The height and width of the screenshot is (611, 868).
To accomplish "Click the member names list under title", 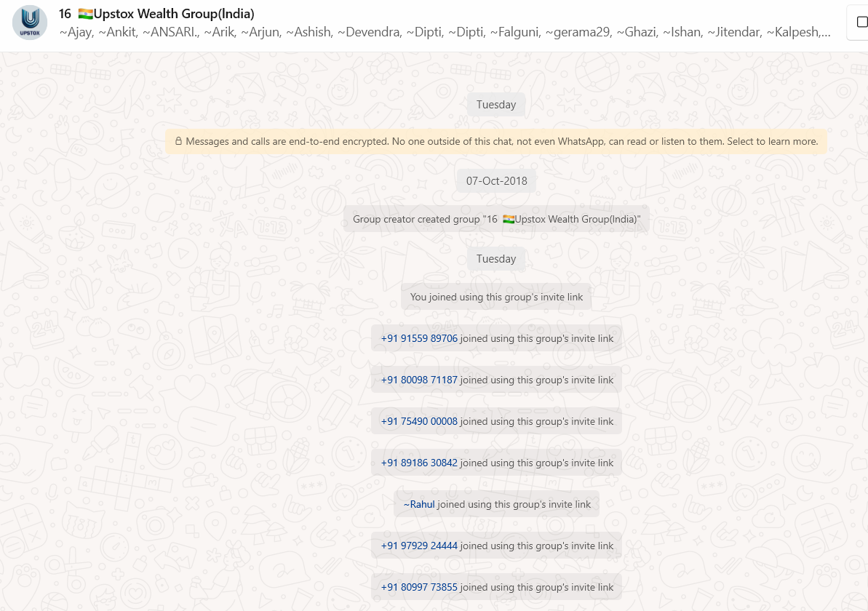I will point(444,33).
